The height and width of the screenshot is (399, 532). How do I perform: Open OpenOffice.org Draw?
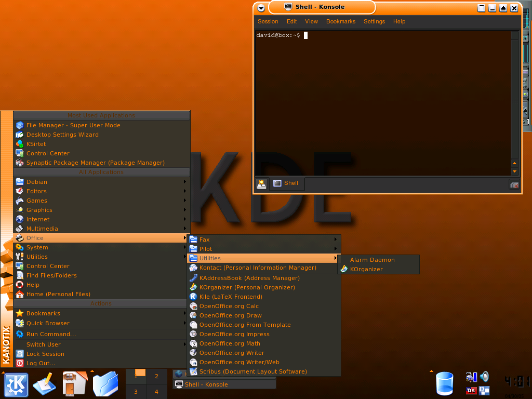pyautogui.click(x=263, y=315)
